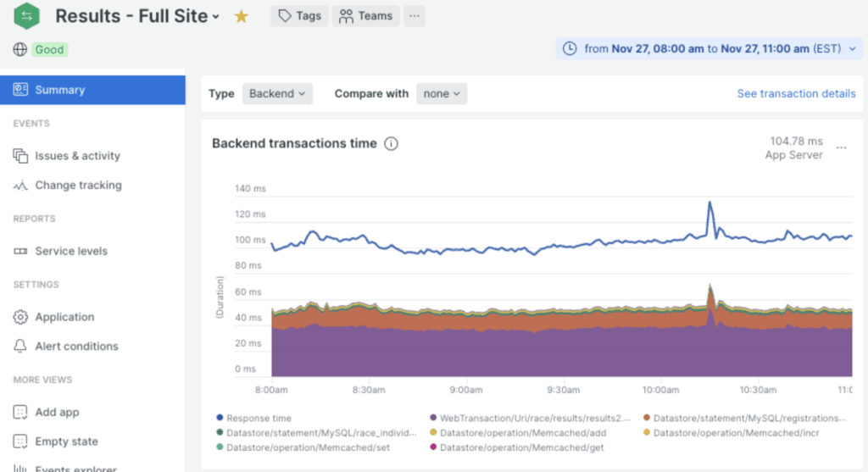Open the info icon next to Backend transactions time
This screenshot has width=868, height=472.
point(391,144)
